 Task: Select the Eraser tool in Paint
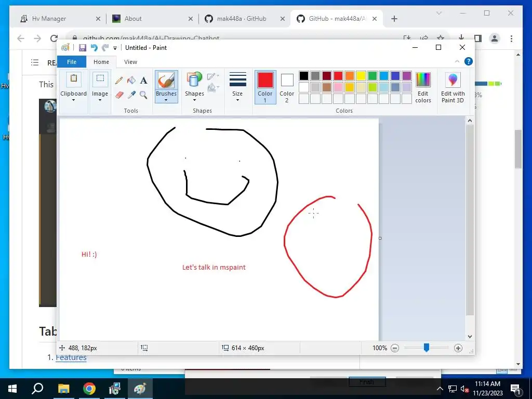point(119,95)
